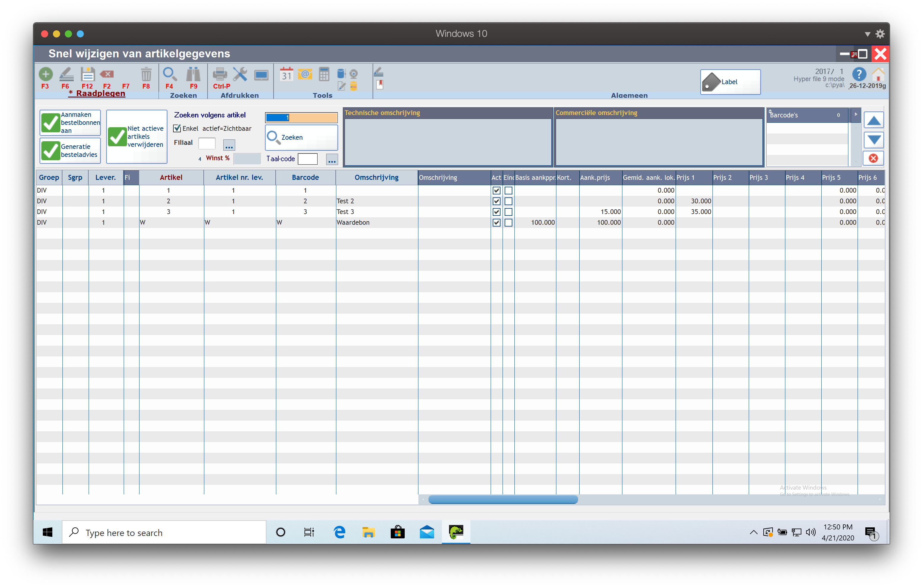Expand the Barcode's panel arrow
Screen dimensions: 923x588
(855, 115)
